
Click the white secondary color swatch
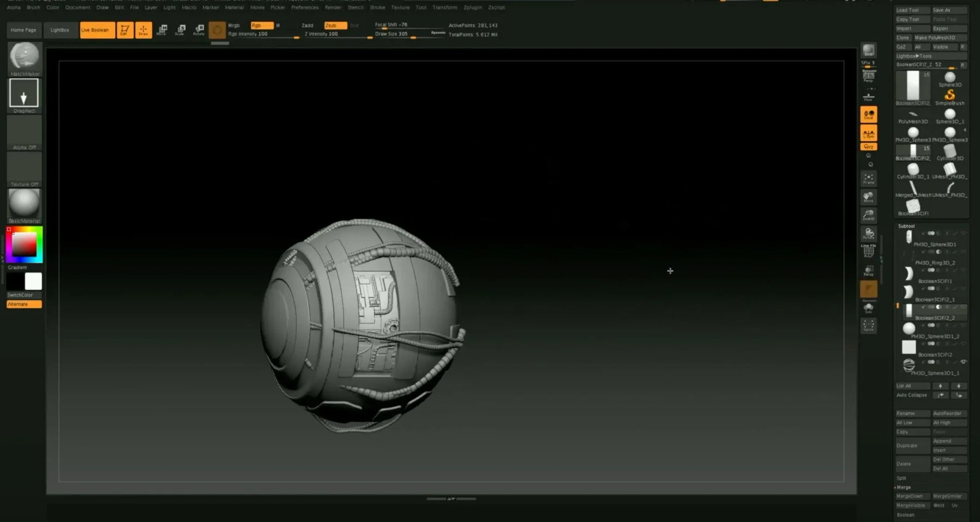pyautogui.click(x=33, y=281)
